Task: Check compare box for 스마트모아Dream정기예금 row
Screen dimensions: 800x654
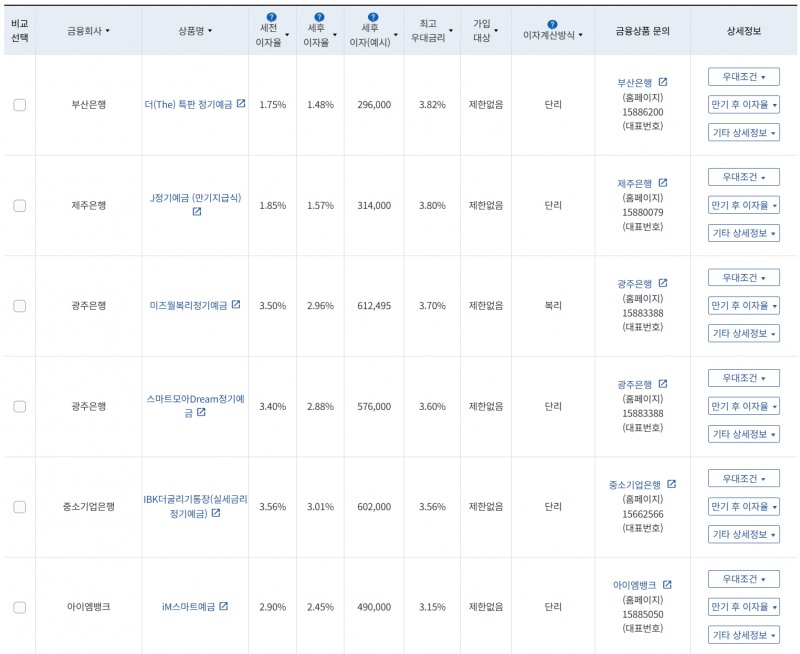Action: [x=19, y=407]
